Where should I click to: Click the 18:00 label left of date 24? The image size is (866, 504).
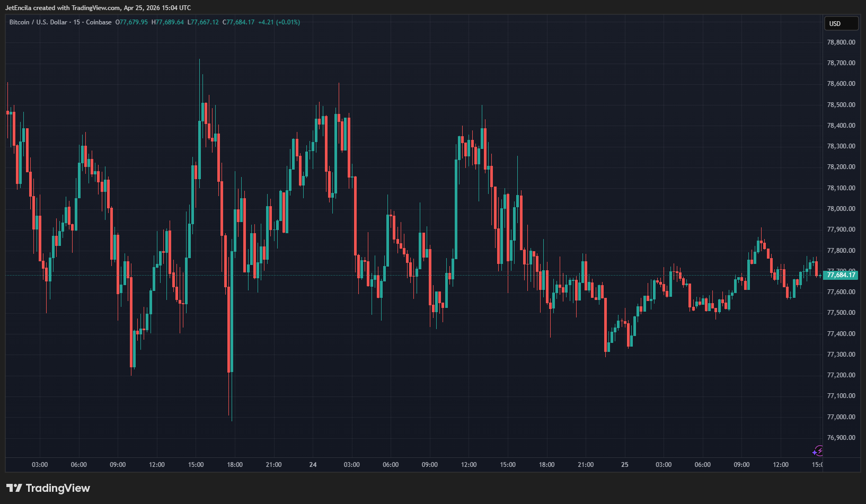pos(235,465)
